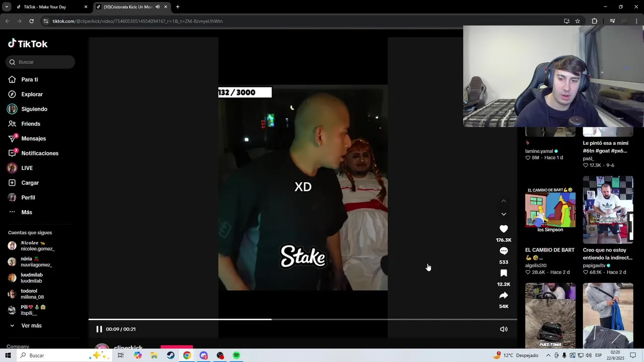Open weather widget 12°C Despejado
Screen dimensions: 644x362
pyautogui.click(x=515, y=355)
